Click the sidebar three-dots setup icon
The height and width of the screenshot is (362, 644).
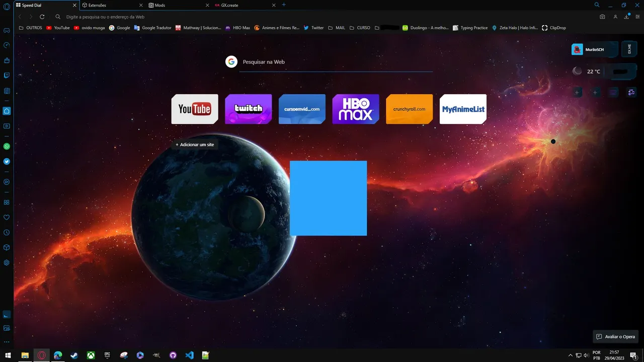pyautogui.click(x=7, y=342)
